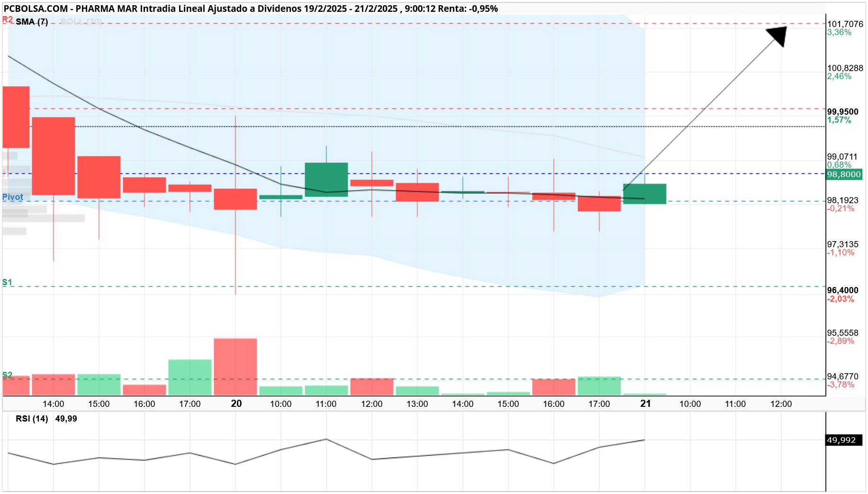
Task: Click the SMA (7) indicator label
Action: coord(32,22)
